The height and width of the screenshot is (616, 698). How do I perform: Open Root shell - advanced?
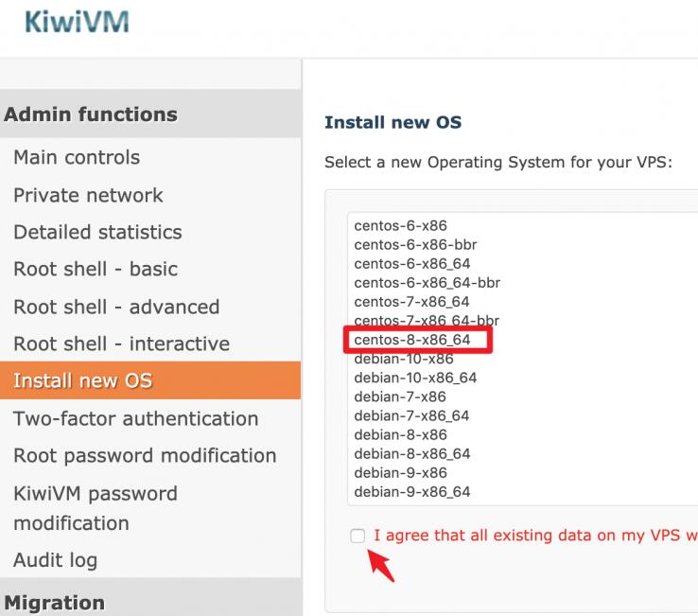[116, 307]
